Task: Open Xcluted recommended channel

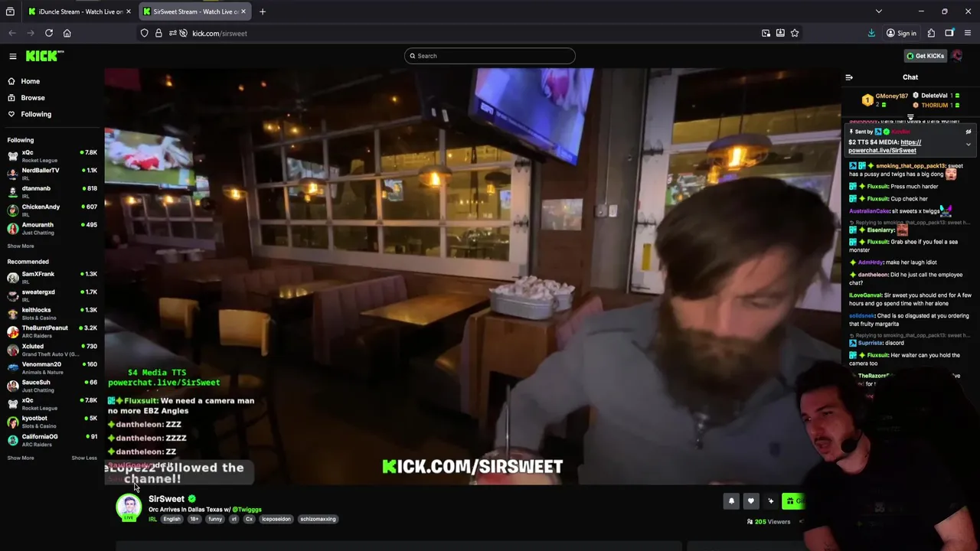Action: [52, 350]
